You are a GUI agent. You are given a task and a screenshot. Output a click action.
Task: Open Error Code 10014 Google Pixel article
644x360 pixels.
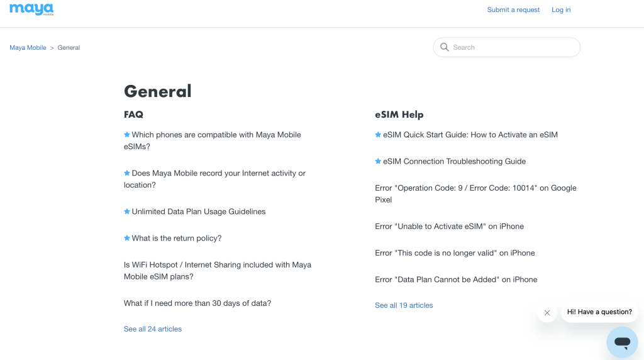pyautogui.click(x=475, y=194)
